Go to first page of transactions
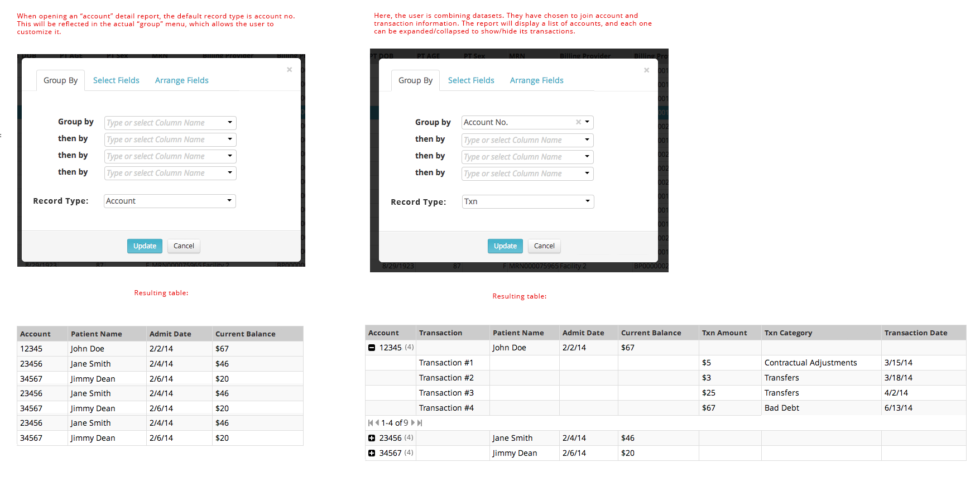 tap(370, 423)
